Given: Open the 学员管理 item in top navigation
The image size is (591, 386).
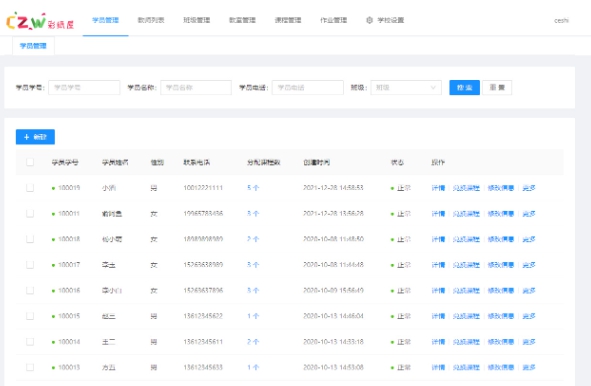Looking at the screenshot, I should pyautogui.click(x=106, y=20).
